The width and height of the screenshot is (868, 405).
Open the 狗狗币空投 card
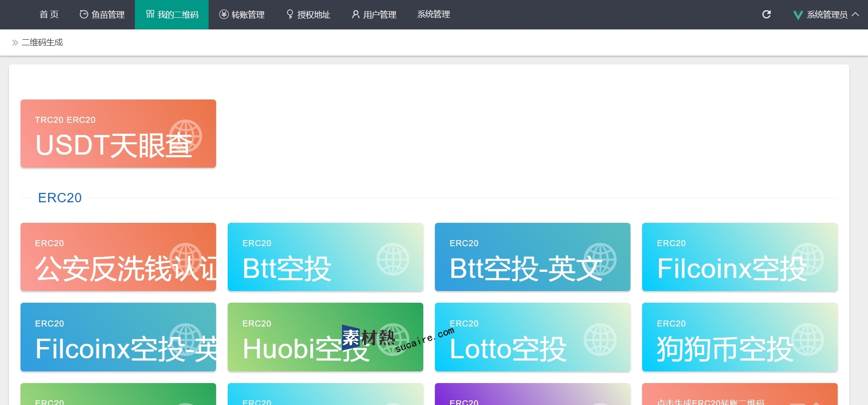coord(740,337)
